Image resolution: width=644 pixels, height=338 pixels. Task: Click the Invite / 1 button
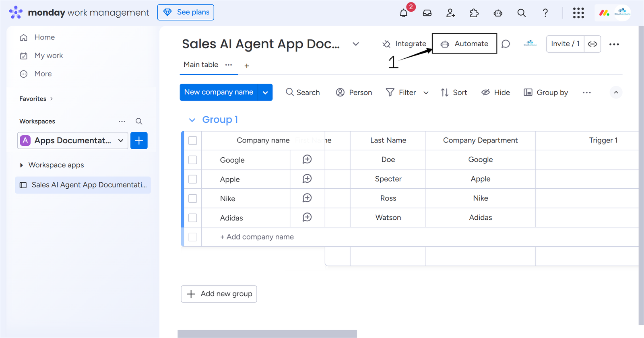[x=565, y=44]
